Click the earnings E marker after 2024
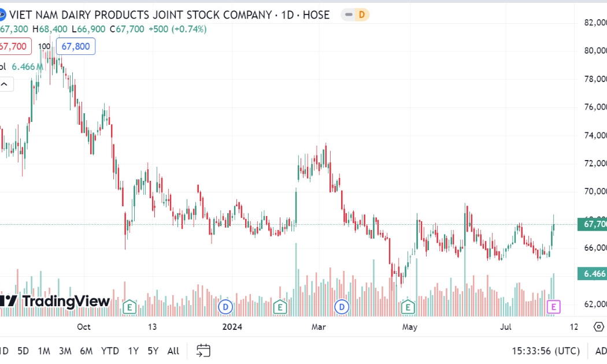This screenshot has width=607, height=364. [x=280, y=307]
